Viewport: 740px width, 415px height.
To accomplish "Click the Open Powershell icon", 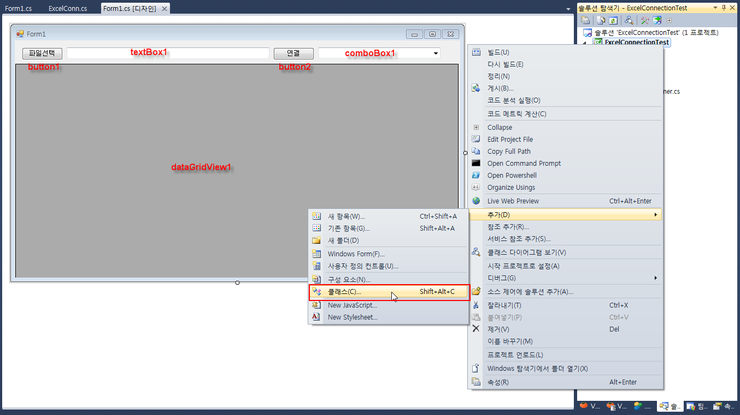I will click(476, 175).
